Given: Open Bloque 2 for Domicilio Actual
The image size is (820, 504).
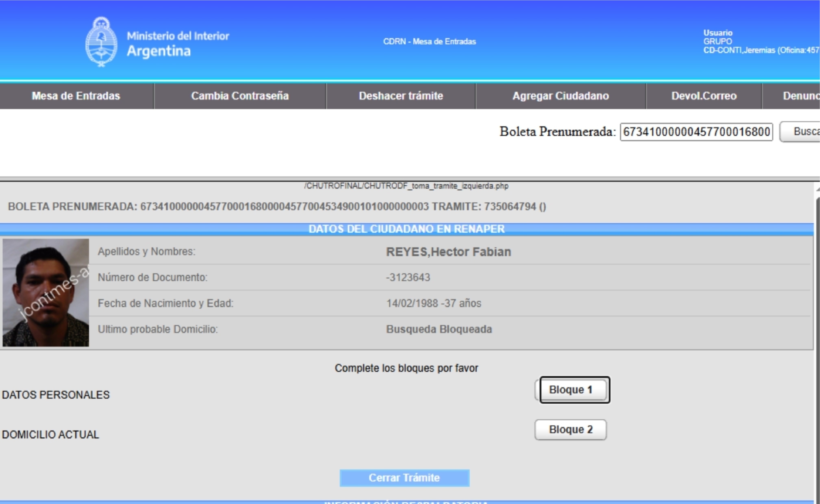Looking at the screenshot, I should pyautogui.click(x=570, y=430).
